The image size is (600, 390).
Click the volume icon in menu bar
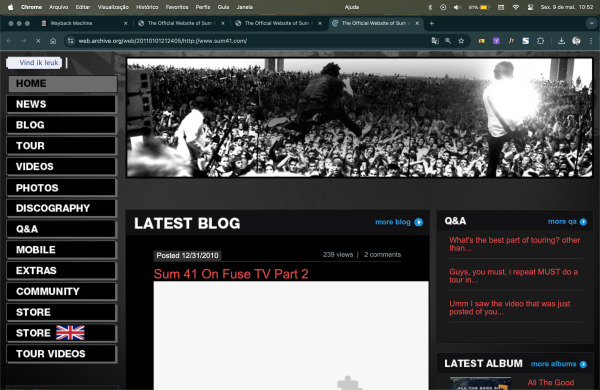point(457,7)
